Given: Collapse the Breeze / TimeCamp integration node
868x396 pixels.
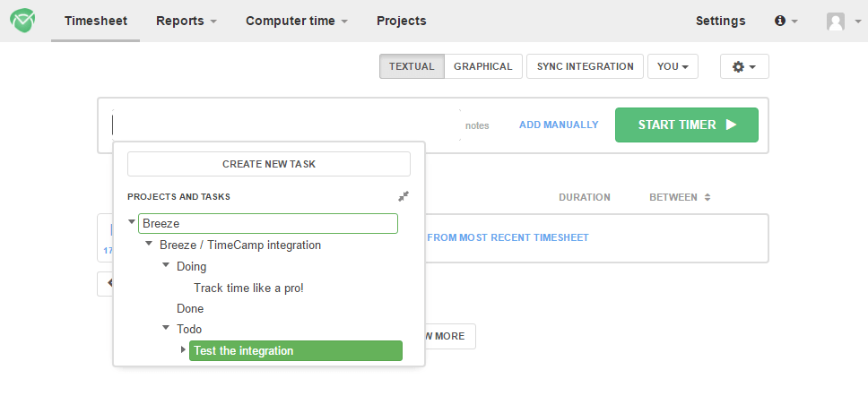Looking at the screenshot, I should click(149, 244).
